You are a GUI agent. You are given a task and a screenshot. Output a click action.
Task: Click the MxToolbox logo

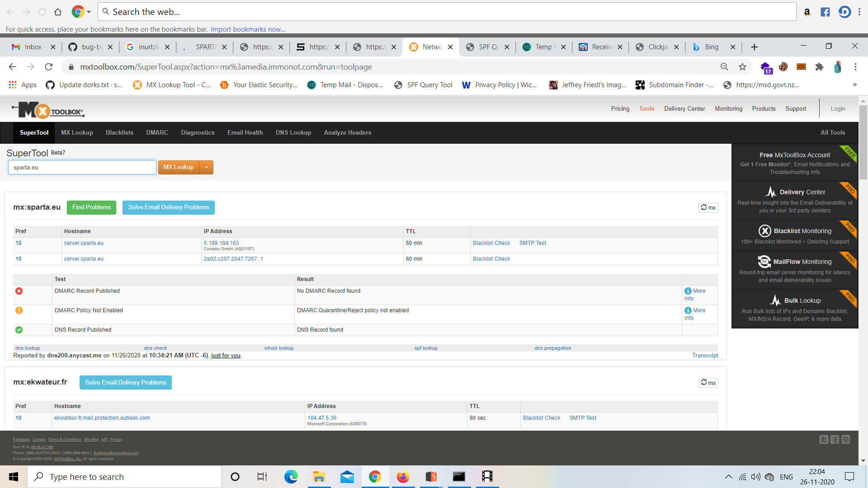[x=47, y=110]
